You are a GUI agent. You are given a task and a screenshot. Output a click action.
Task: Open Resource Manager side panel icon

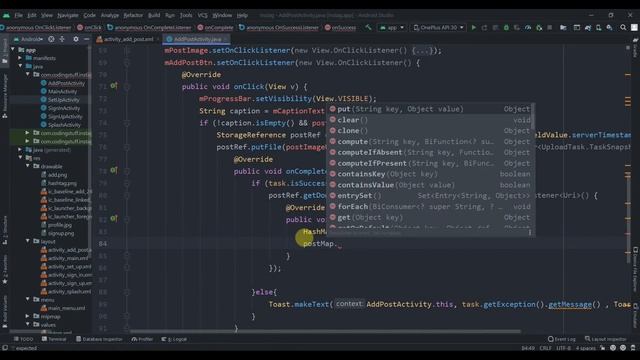click(x=4, y=96)
